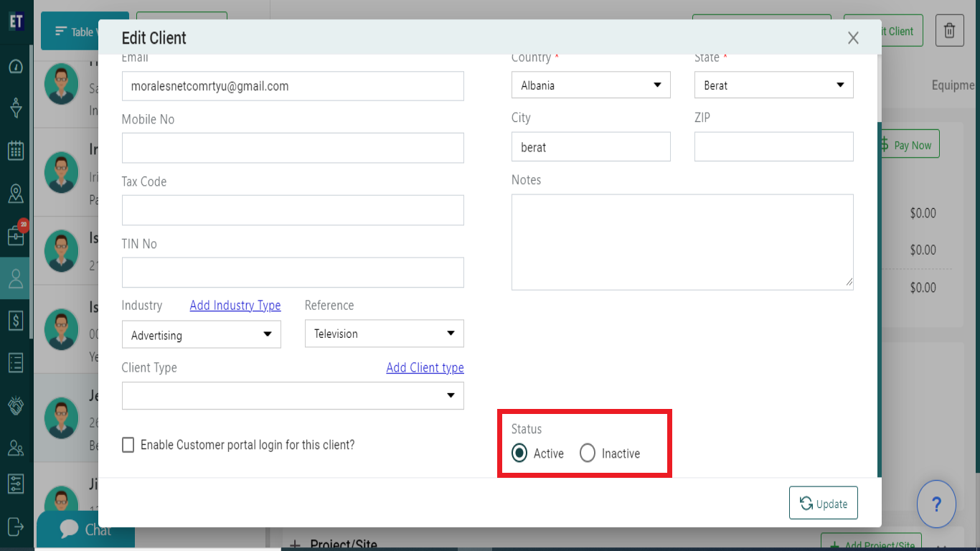The image size is (980, 551).
Task: Click the Add Client type link
Action: point(425,367)
